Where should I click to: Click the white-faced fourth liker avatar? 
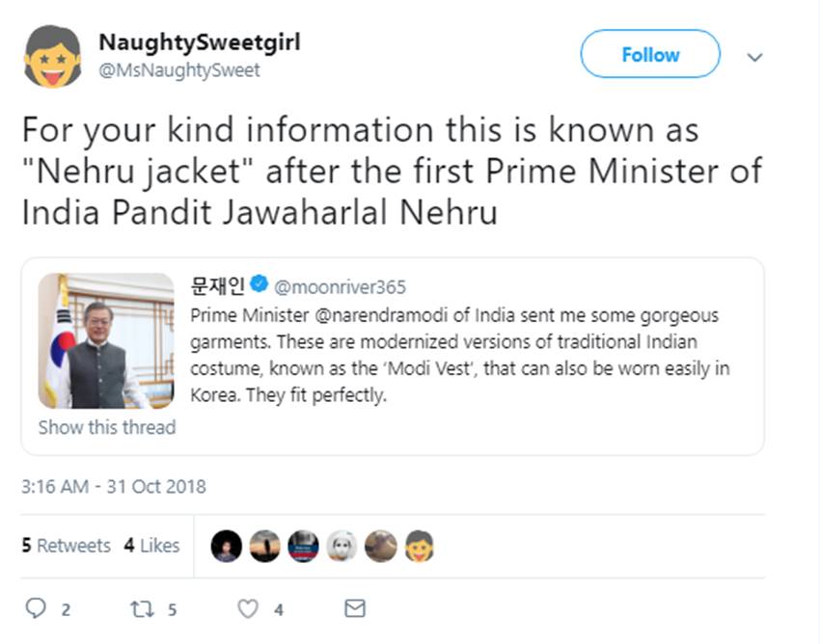click(x=342, y=546)
